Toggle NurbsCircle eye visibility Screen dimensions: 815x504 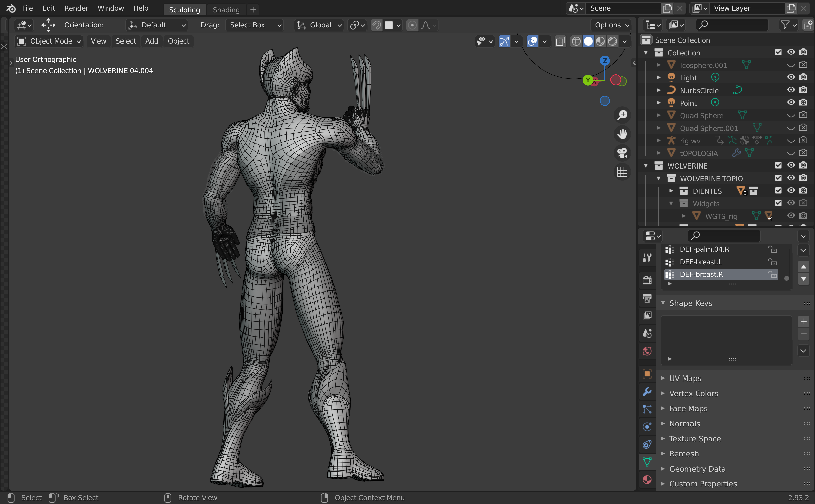791,90
